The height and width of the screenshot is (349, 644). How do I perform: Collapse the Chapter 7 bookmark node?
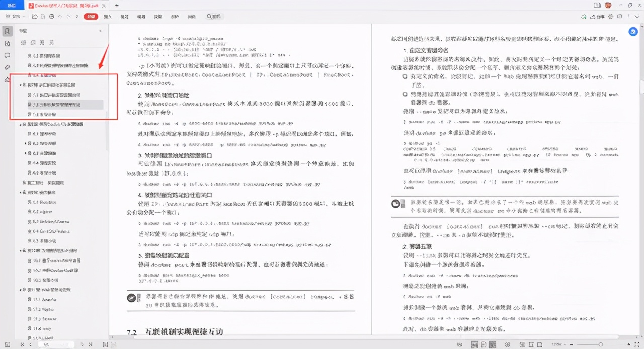[x=21, y=85]
